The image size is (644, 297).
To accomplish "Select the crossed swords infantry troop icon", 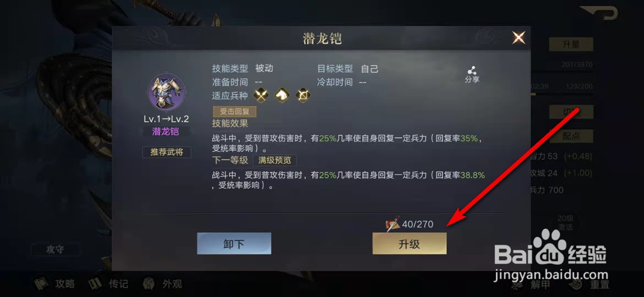I will click(x=261, y=96).
